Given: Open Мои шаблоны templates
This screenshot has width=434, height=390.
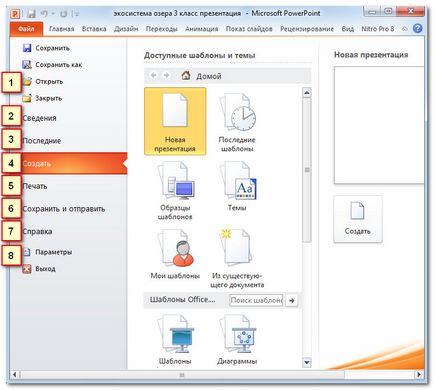Looking at the screenshot, I should coord(175,253).
